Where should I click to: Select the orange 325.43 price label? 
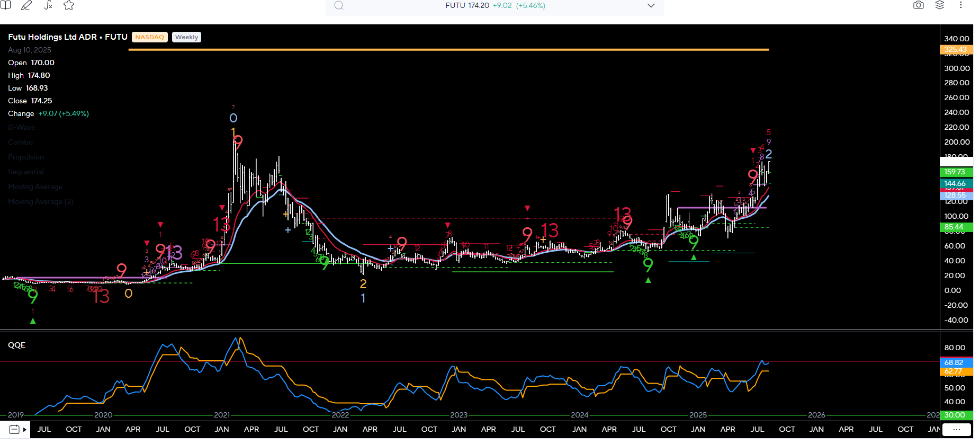[x=956, y=50]
